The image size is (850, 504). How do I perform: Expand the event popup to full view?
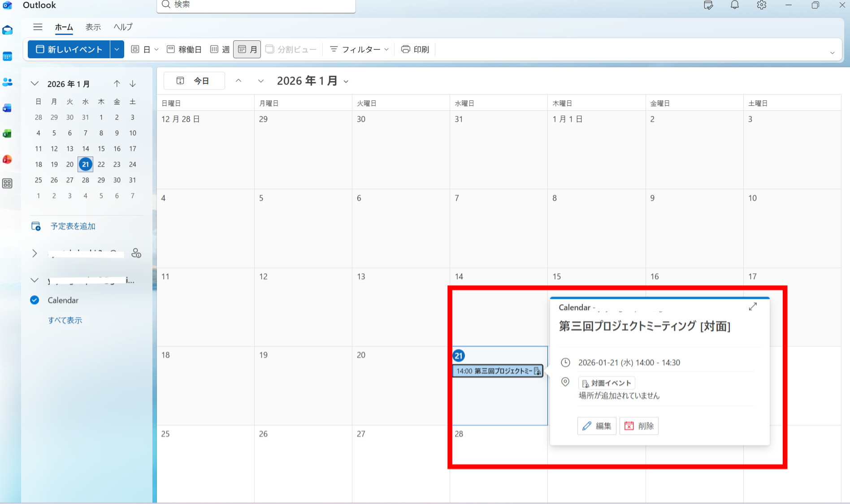(753, 306)
